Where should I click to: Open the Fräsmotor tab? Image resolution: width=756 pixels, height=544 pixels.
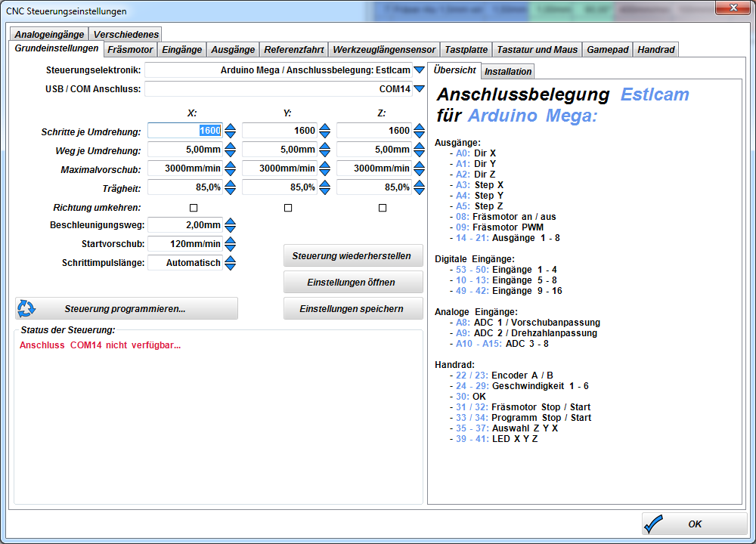(130, 50)
